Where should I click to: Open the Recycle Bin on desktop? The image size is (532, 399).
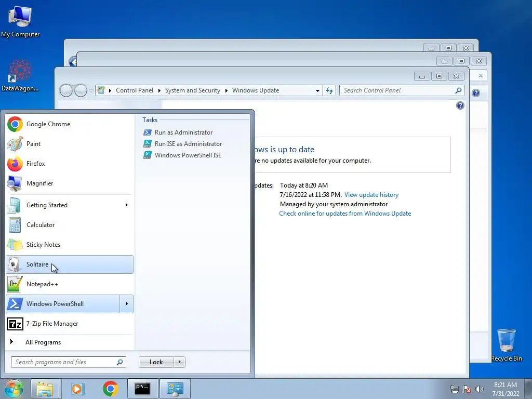(x=507, y=345)
